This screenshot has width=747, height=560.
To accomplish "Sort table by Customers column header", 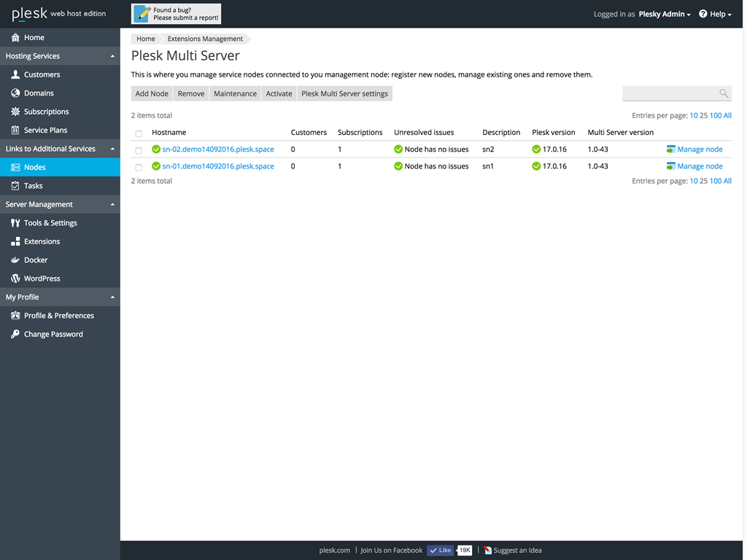I will [309, 133].
